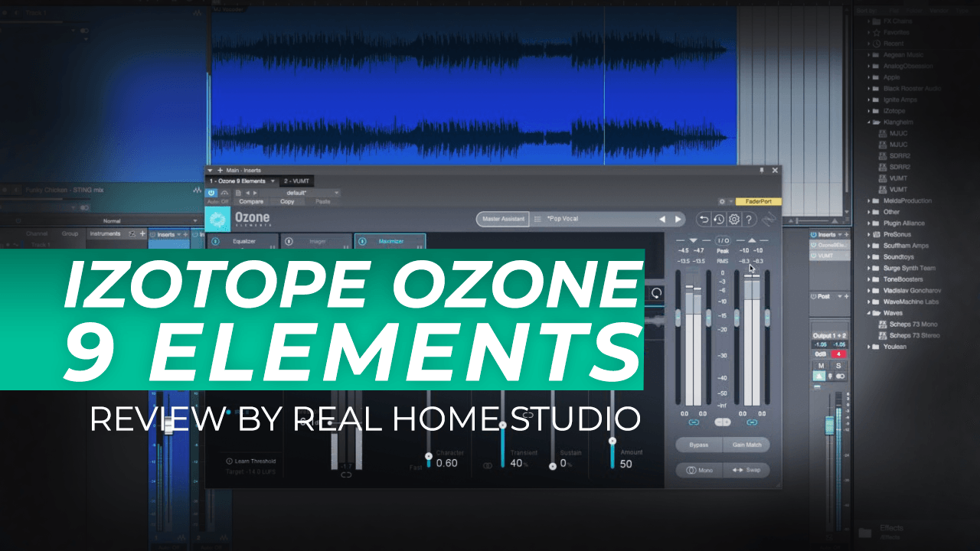Adjust the Amount slider handle

612,441
